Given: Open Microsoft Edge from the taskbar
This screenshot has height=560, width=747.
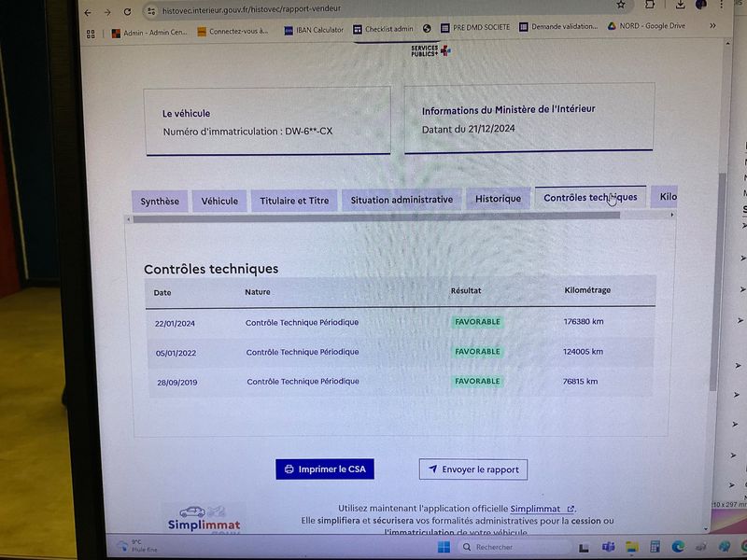Looking at the screenshot, I should click(678, 547).
